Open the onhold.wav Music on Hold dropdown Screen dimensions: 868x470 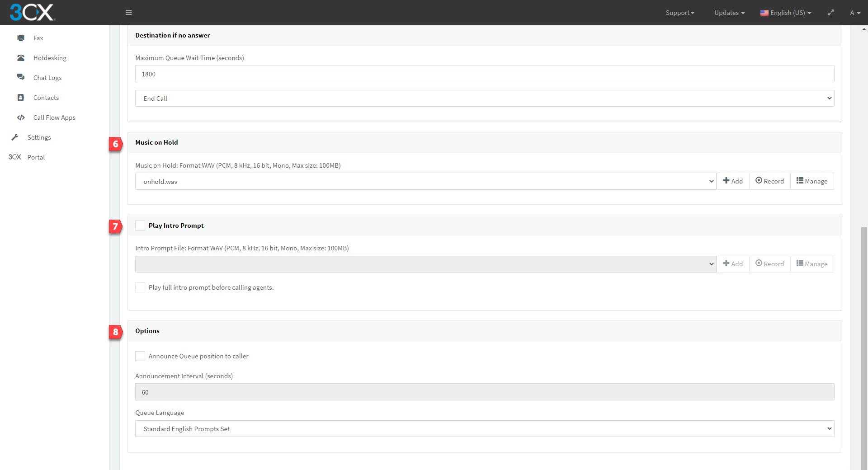coord(425,182)
